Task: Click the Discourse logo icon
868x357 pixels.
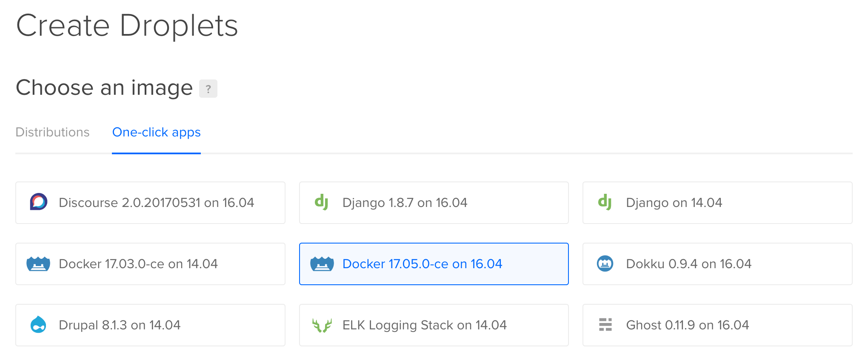Action: click(x=38, y=203)
